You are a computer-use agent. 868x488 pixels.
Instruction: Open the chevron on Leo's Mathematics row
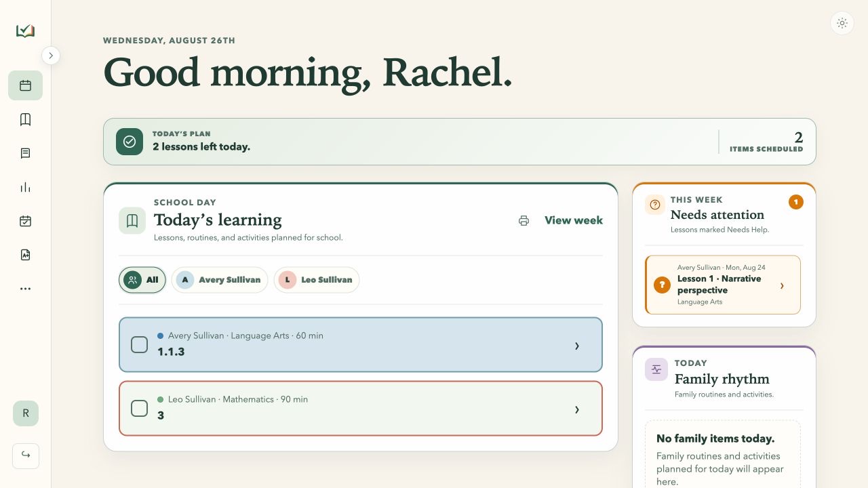[577, 409]
